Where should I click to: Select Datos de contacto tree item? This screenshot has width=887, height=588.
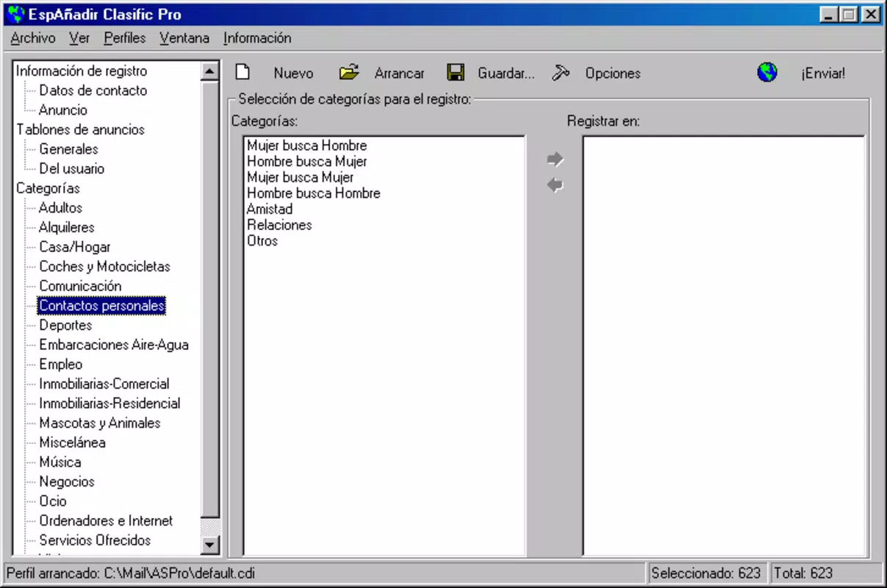tap(93, 90)
